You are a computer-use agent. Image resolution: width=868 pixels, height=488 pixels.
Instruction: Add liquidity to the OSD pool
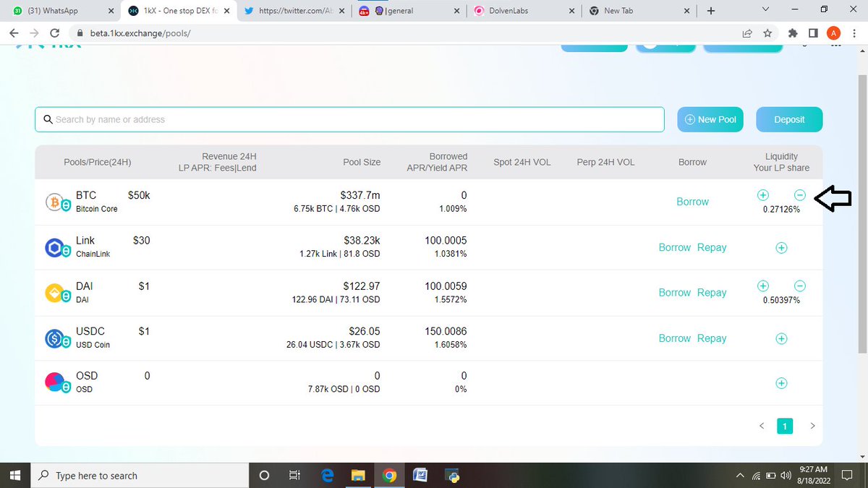[781, 383]
